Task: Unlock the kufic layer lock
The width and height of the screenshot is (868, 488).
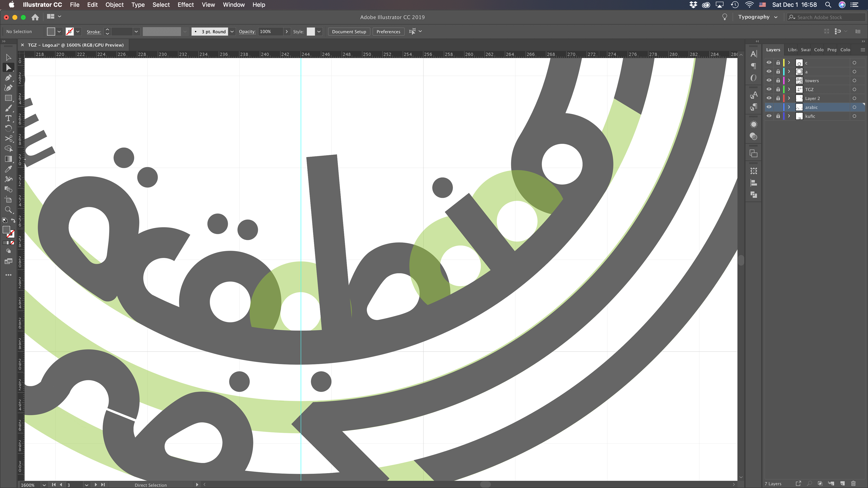Action: [x=778, y=116]
